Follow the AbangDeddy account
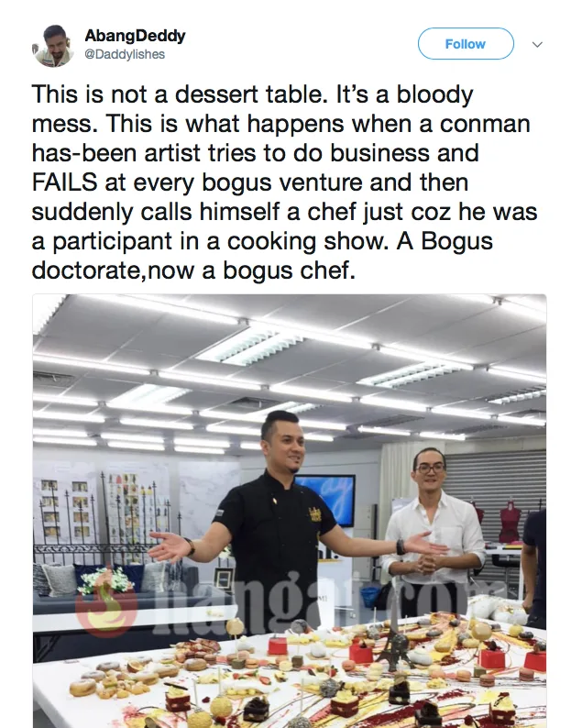 466,44
